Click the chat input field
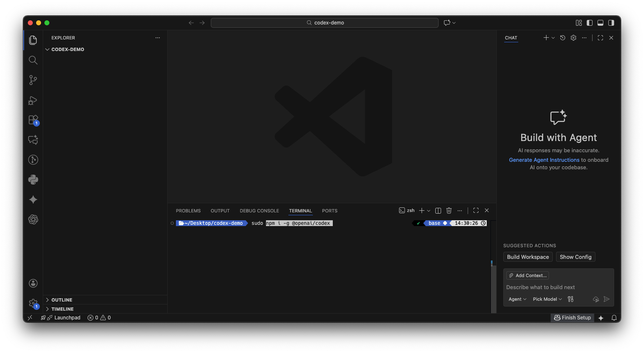 tap(558, 287)
